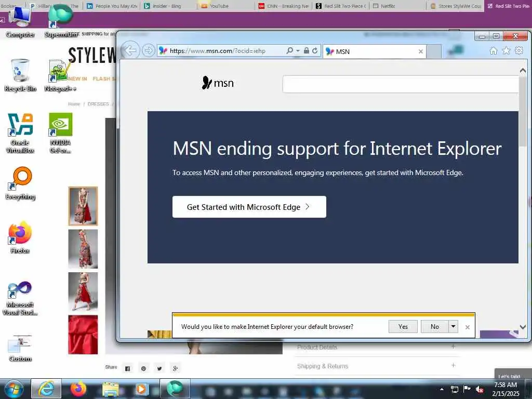The image size is (532, 399).
Task: Select the Notepad++ desktop shortcut
Action: (x=60, y=75)
